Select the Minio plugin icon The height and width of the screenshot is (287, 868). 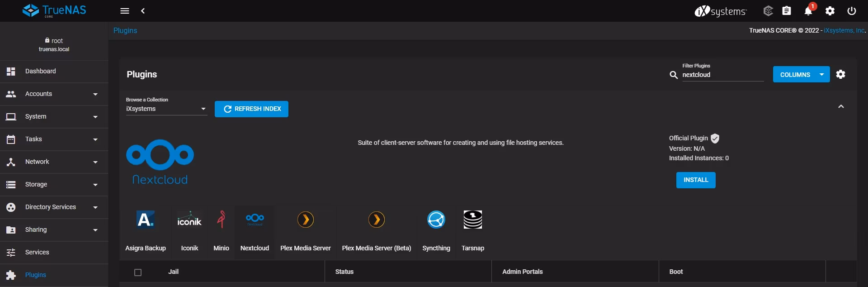[221, 220]
